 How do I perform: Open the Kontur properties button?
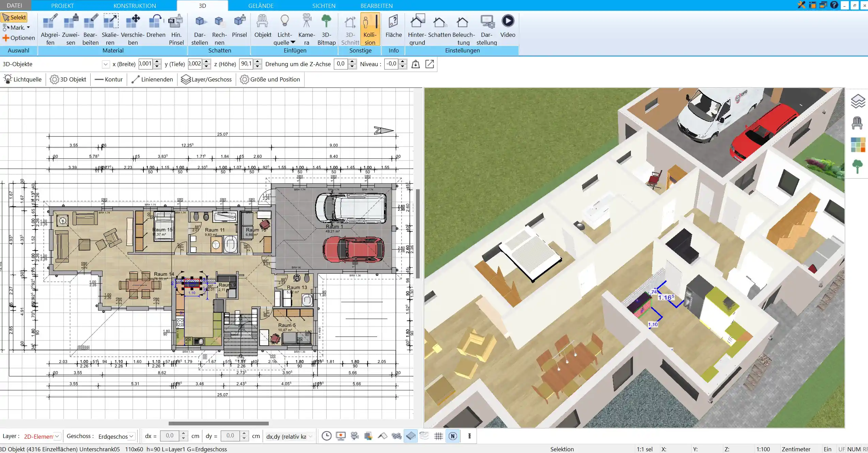pyautogui.click(x=109, y=79)
